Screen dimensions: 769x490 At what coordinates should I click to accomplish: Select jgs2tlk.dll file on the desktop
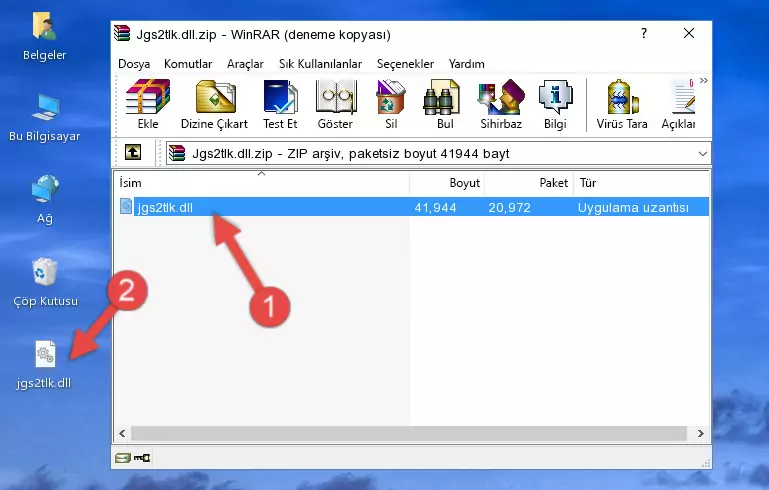click(44, 365)
